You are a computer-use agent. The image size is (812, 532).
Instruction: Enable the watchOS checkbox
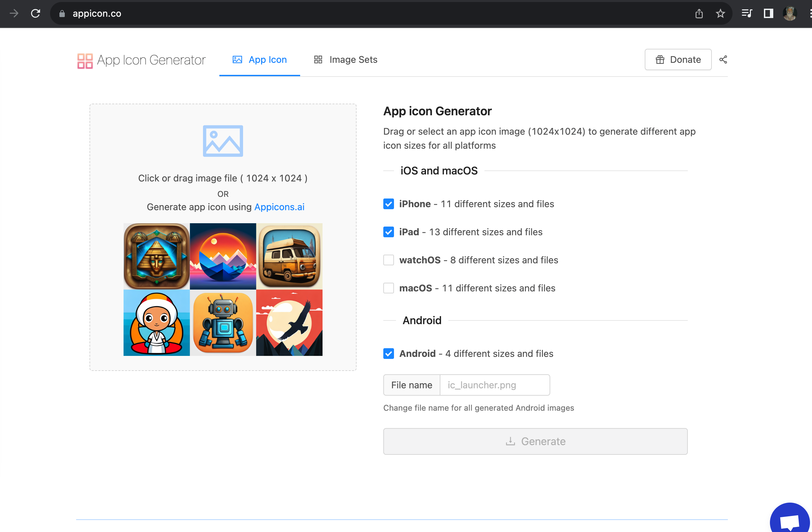click(388, 260)
